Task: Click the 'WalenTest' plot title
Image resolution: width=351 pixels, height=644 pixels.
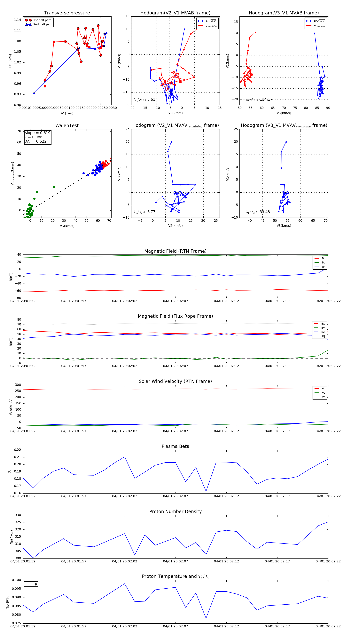Action: (x=67, y=125)
